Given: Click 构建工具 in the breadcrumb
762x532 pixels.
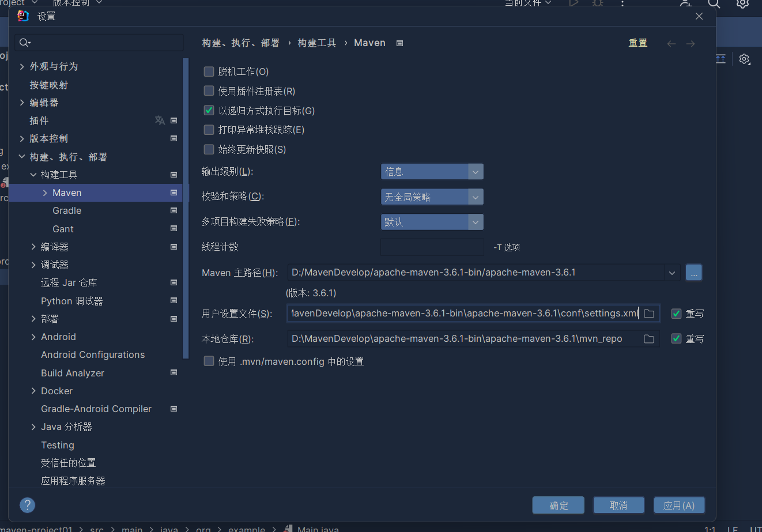Looking at the screenshot, I should pos(317,43).
